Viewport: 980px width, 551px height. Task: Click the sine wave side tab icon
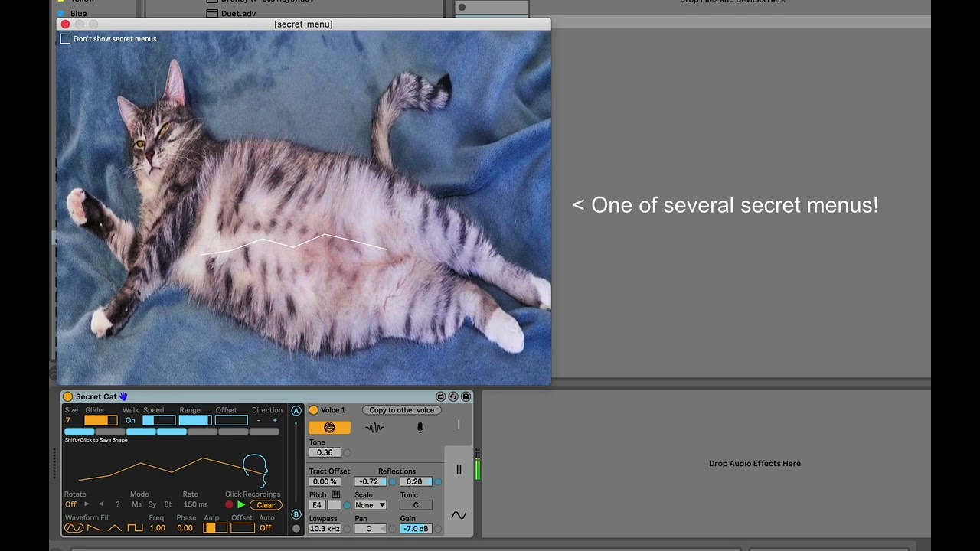(459, 515)
